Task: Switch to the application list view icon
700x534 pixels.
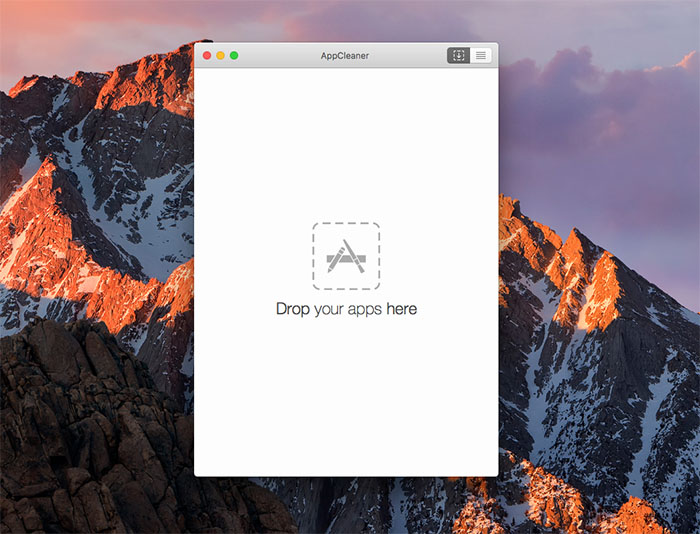Action: point(481,55)
